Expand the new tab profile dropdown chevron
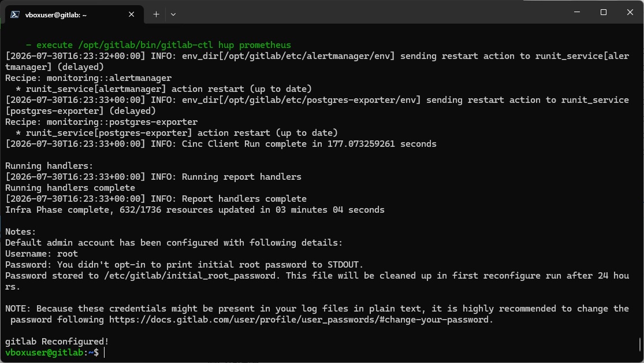Screen dimensions: 644x363 pos(173,14)
